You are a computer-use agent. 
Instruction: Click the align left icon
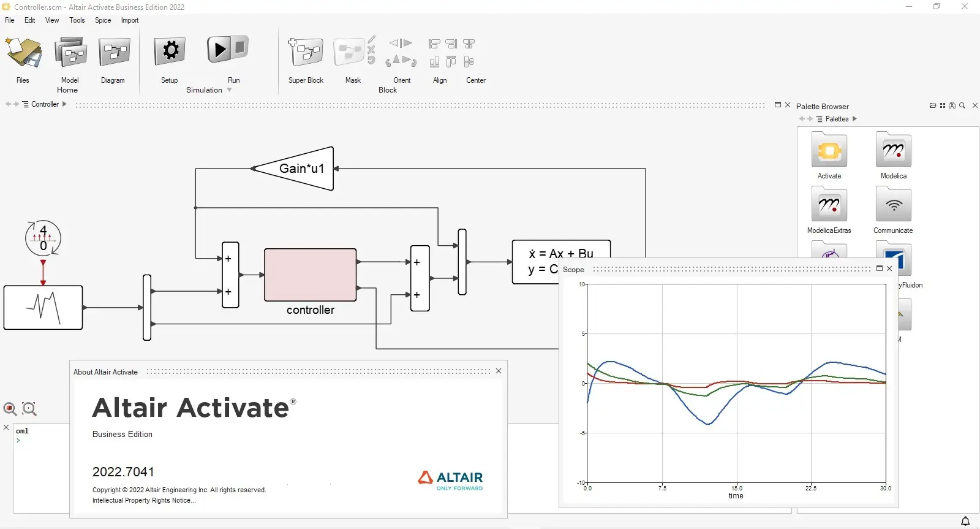tap(434, 44)
